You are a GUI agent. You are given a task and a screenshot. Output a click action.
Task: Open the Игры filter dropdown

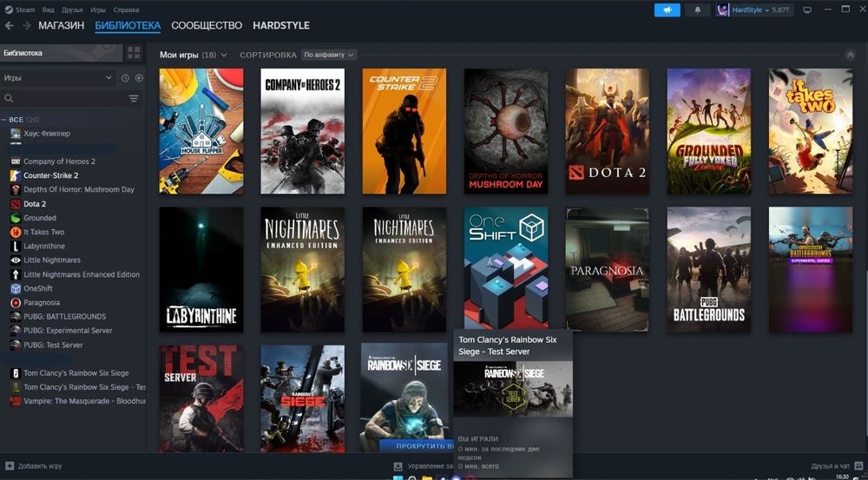point(57,78)
